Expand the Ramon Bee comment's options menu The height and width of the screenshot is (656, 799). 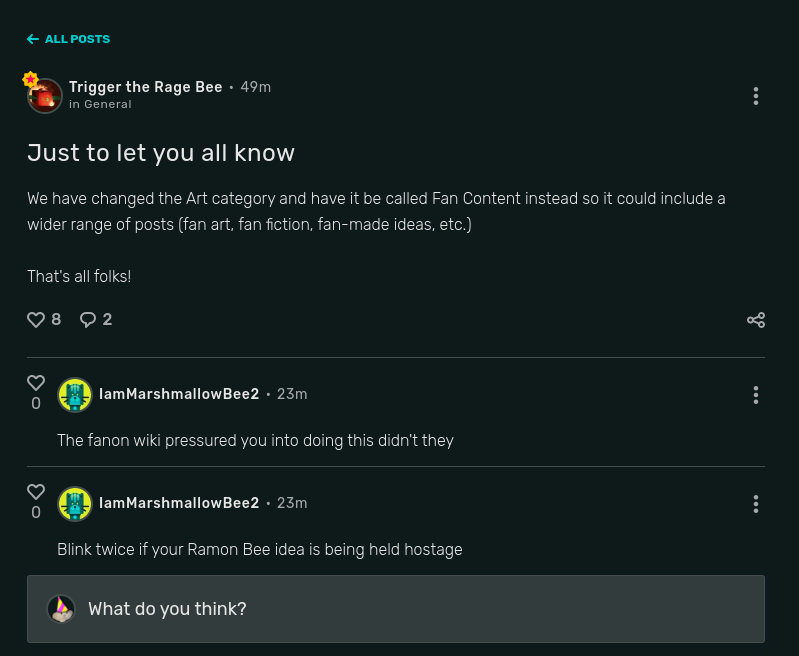[756, 504]
